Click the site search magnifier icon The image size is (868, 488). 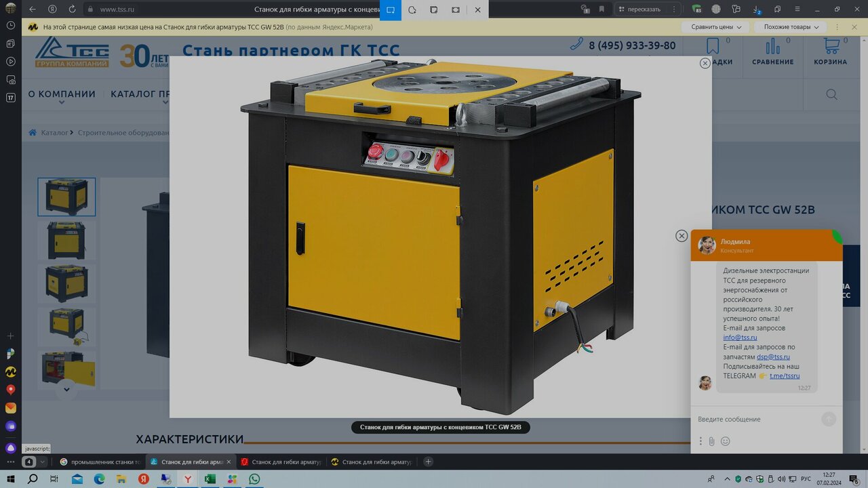[x=831, y=94]
